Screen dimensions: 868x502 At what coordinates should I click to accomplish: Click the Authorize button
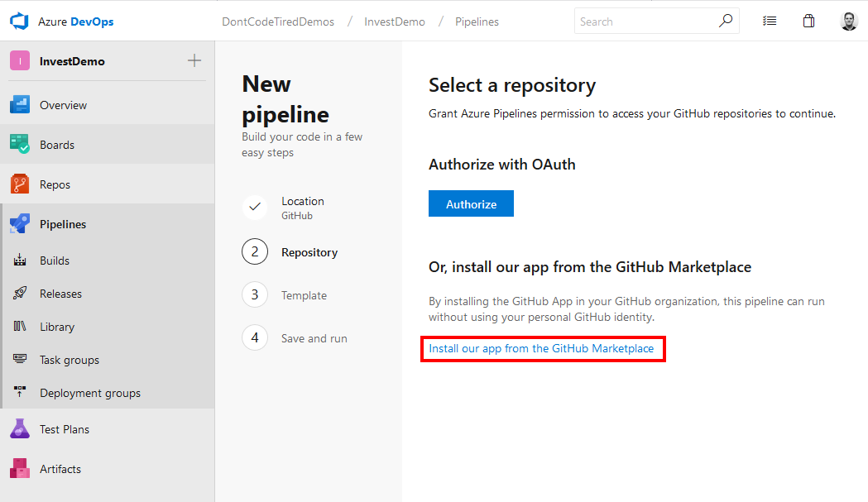tap(471, 203)
